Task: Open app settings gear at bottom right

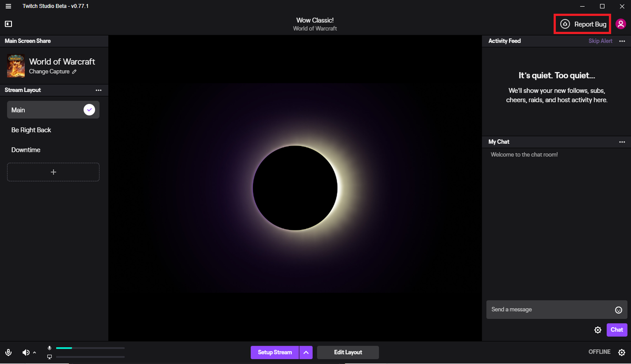Action: click(x=622, y=352)
